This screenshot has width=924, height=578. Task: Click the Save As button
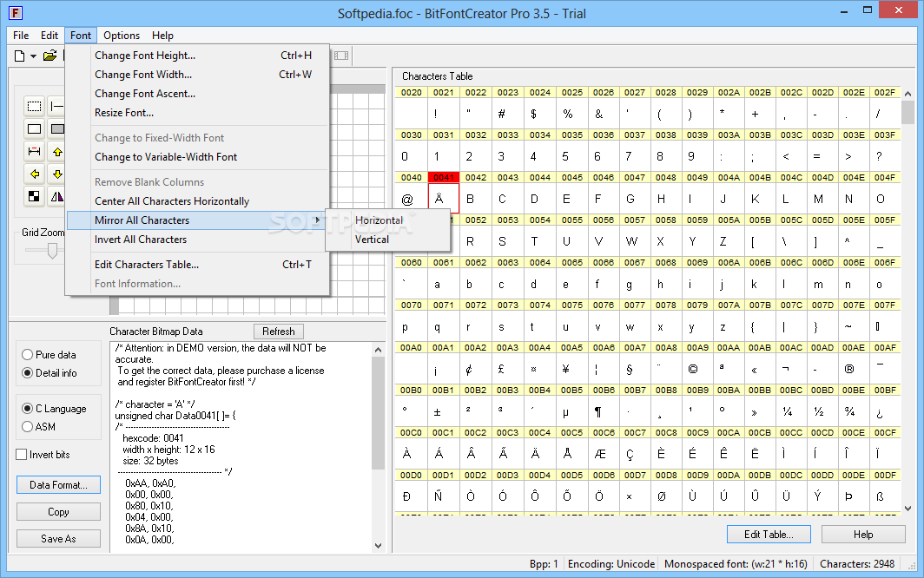click(58, 539)
